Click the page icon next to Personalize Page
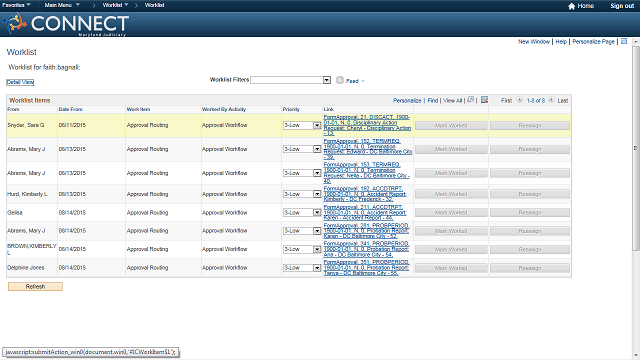Viewport: 640px width, 360px height. pos(624,41)
